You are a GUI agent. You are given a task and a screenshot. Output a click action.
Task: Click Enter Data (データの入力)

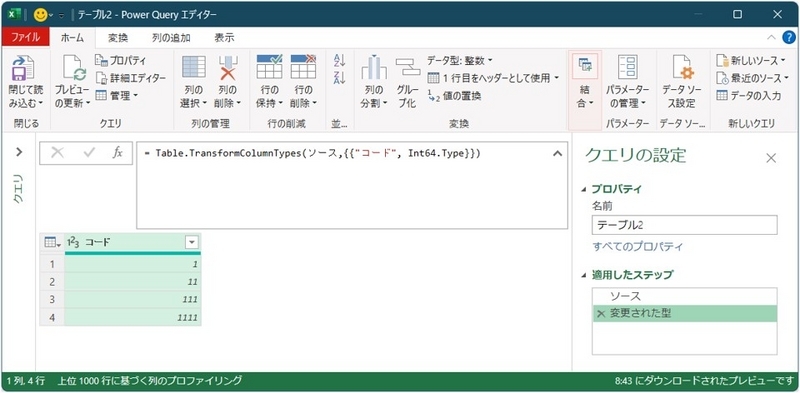click(x=748, y=95)
